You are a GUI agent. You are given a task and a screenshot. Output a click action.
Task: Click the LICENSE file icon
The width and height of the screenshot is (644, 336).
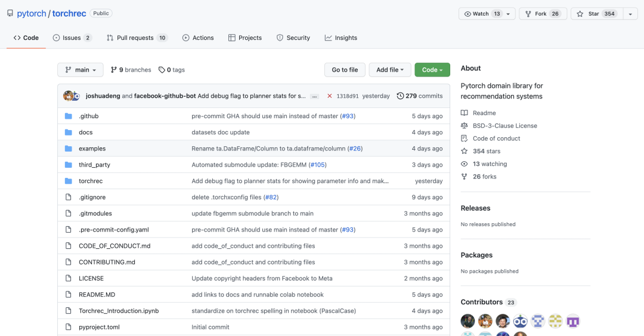tap(68, 279)
